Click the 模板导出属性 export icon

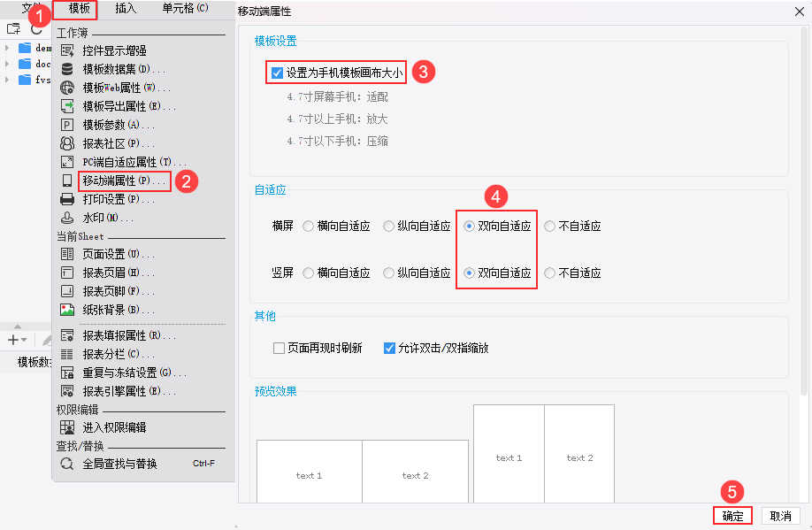67,106
